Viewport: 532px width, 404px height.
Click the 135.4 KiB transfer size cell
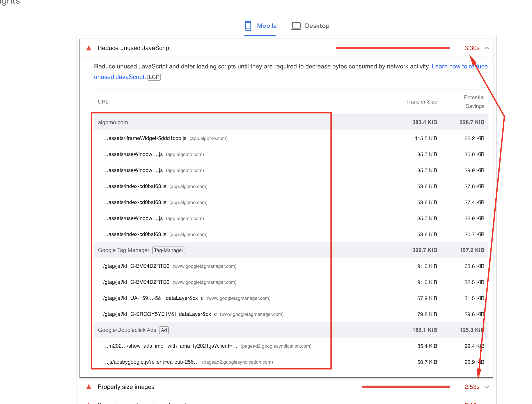(426, 346)
